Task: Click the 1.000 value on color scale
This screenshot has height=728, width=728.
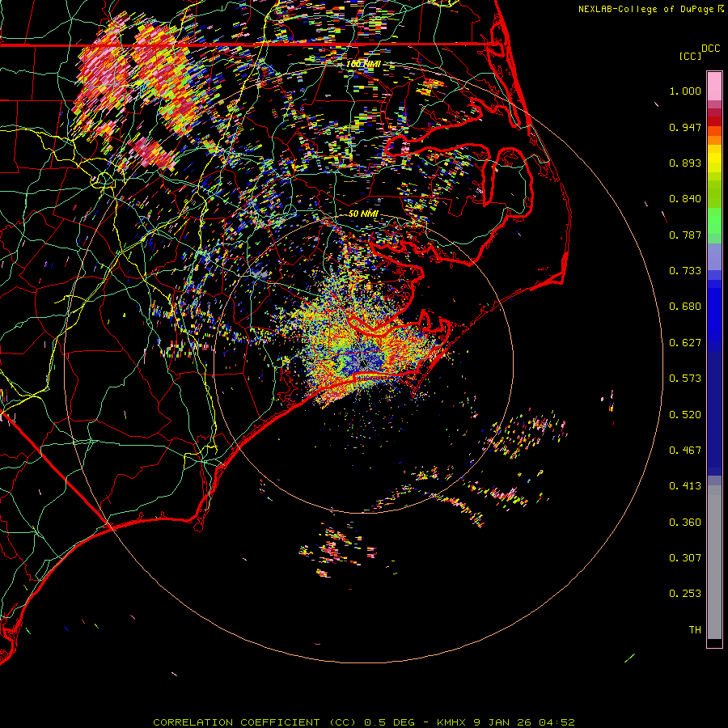Action: (685, 91)
